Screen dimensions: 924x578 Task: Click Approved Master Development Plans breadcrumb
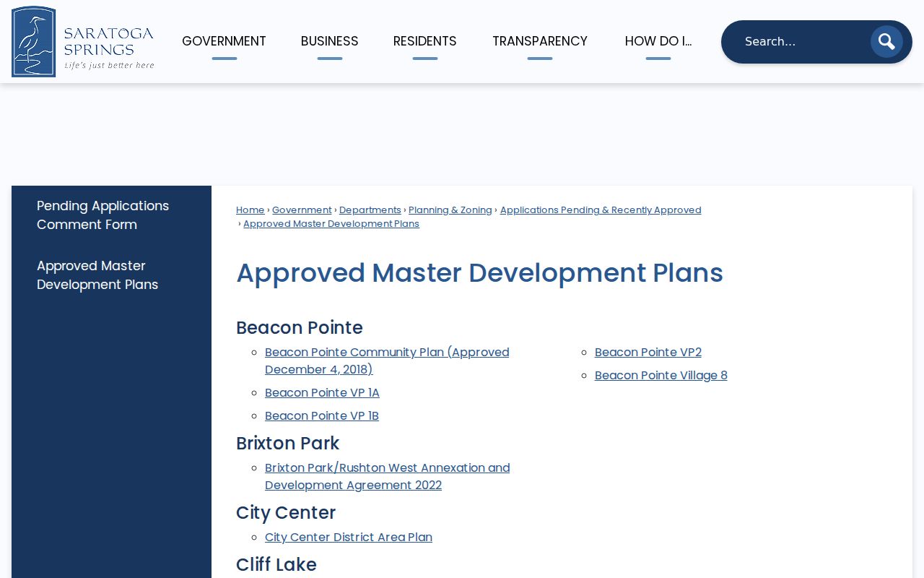pyautogui.click(x=331, y=224)
